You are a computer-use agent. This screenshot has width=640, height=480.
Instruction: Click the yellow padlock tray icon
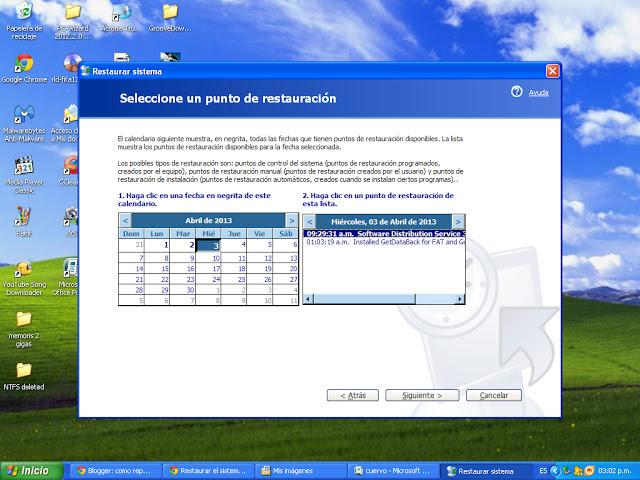tap(578, 471)
